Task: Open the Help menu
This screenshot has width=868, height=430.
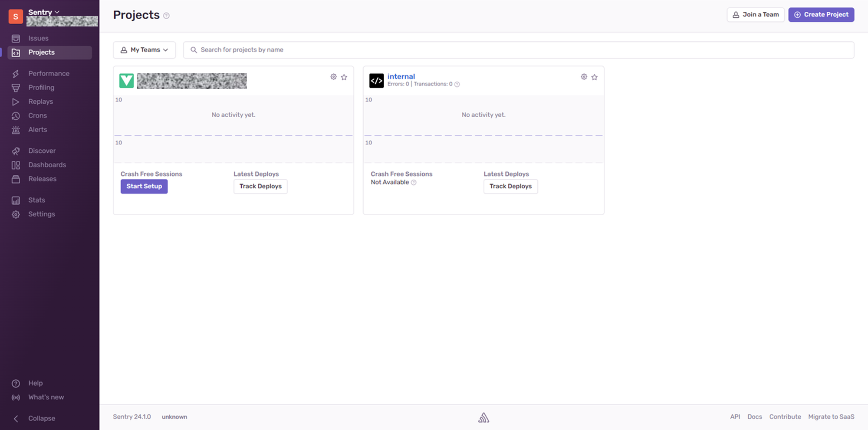Action: click(x=36, y=383)
